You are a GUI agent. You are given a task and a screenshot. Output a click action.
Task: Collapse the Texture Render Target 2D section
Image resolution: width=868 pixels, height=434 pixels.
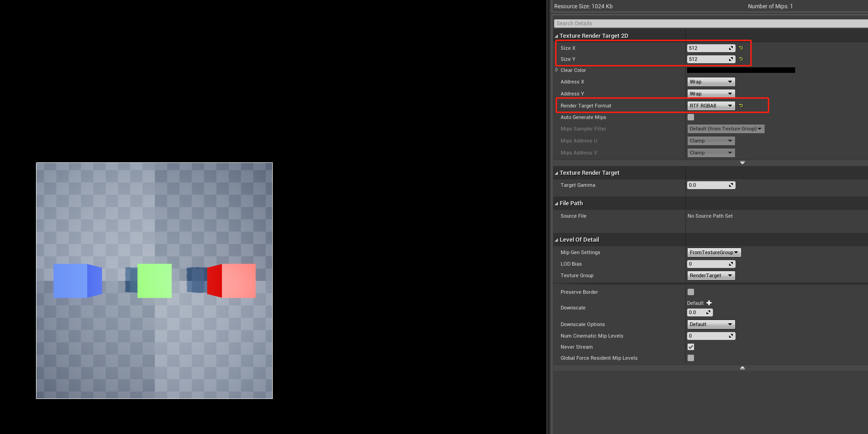(556, 36)
